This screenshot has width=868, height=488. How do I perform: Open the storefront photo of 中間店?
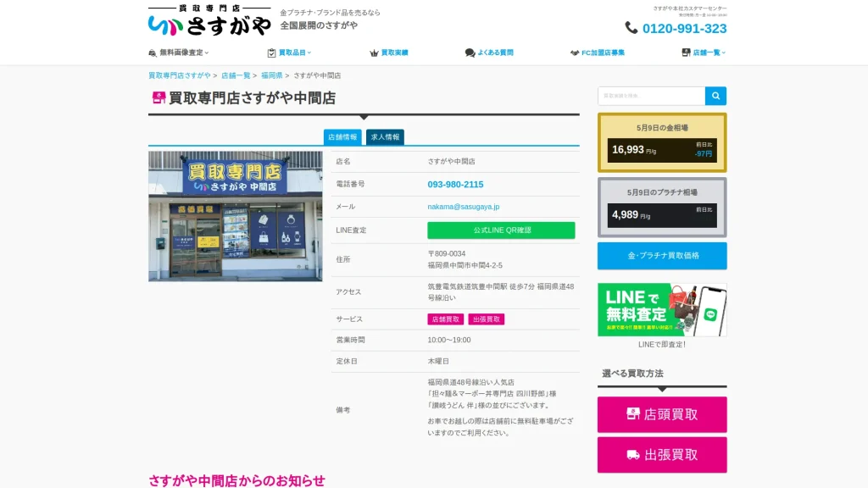[236, 216]
